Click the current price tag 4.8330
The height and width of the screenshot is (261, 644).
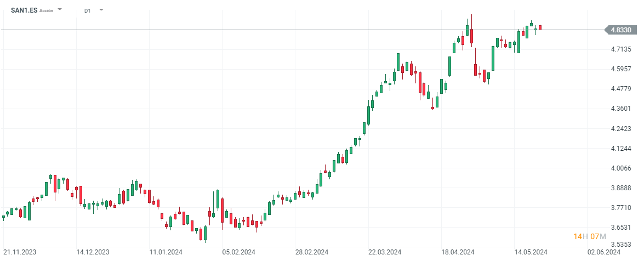[620, 30]
